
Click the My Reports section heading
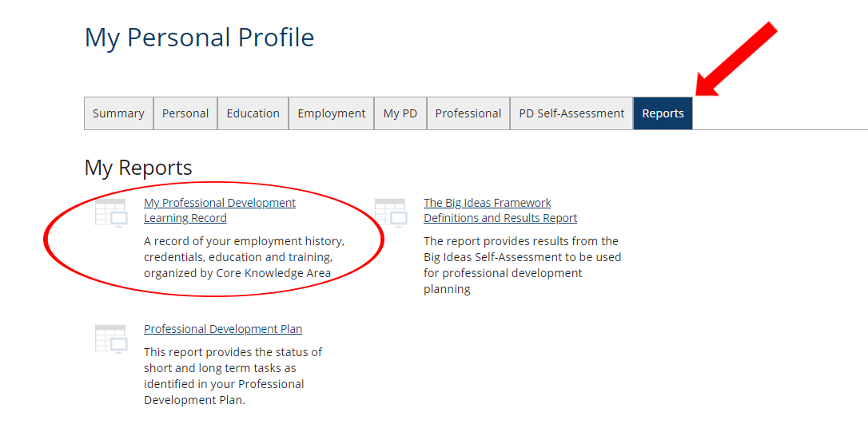pos(138,168)
